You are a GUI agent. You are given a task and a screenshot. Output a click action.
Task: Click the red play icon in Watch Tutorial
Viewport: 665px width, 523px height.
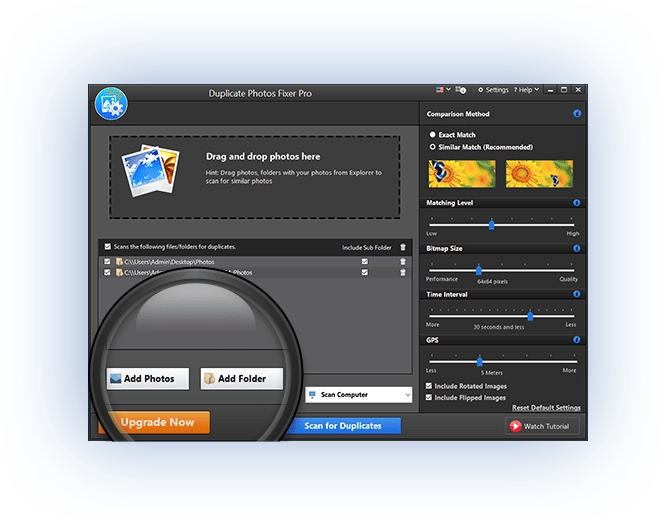tap(515, 426)
